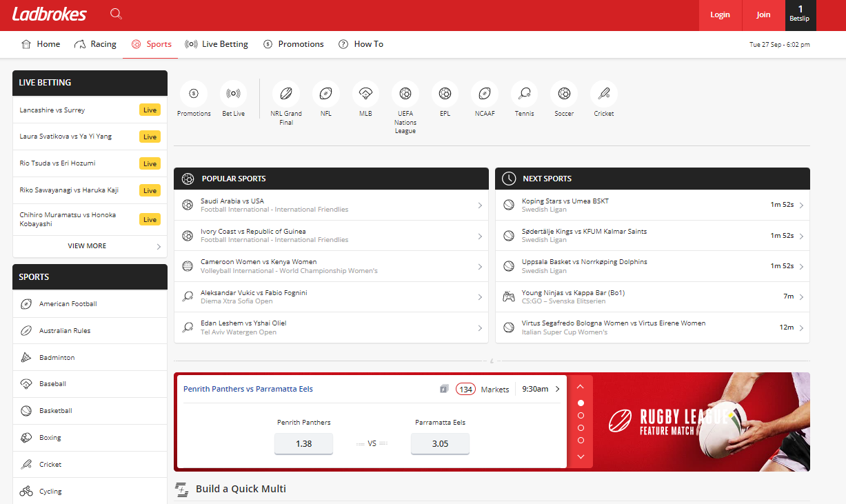This screenshot has width=846, height=504.
Task: Open Riko Sawayanagi vs Haruka Kaji
Action: pos(90,190)
